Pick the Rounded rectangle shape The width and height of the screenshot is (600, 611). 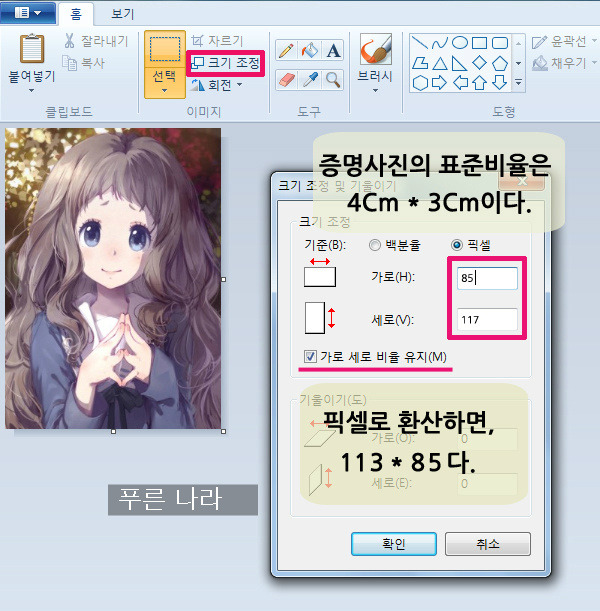(500, 43)
